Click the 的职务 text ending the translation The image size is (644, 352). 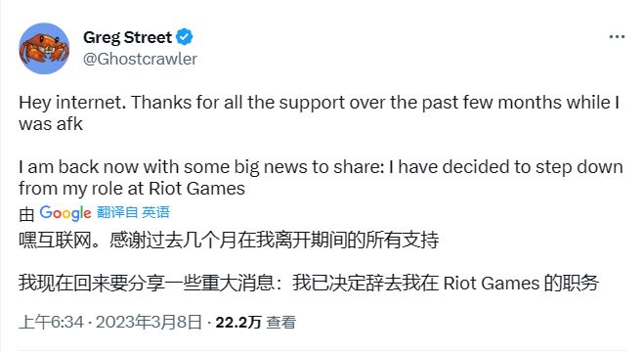(x=572, y=283)
